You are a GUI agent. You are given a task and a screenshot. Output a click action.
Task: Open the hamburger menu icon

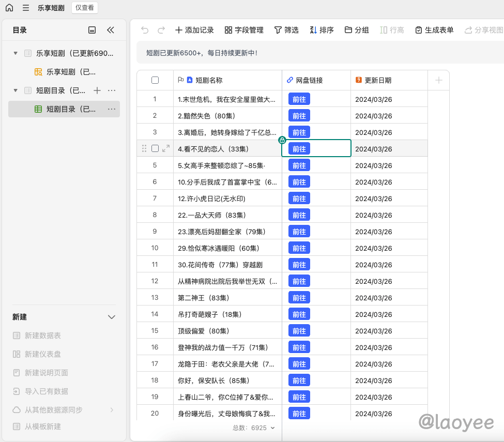point(26,8)
